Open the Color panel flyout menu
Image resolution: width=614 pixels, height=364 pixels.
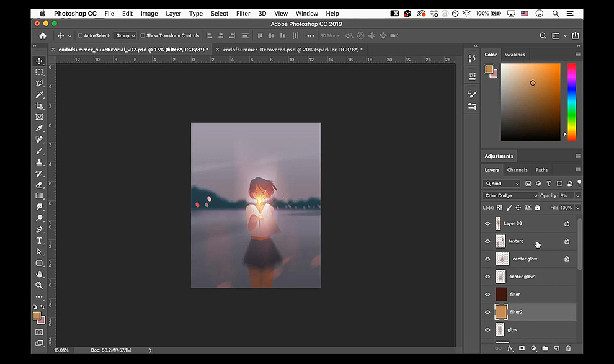[x=578, y=54]
